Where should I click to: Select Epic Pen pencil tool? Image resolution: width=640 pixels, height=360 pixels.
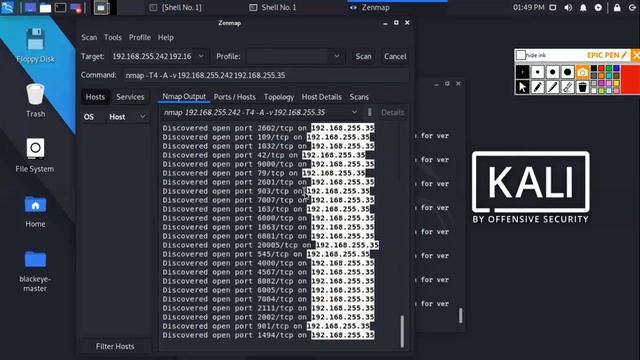(x=538, y=87)
